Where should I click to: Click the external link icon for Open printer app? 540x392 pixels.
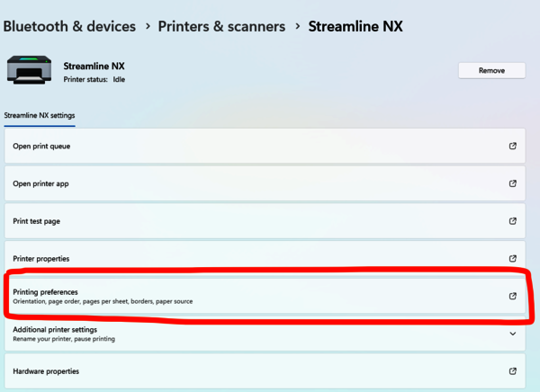[513, 183]
